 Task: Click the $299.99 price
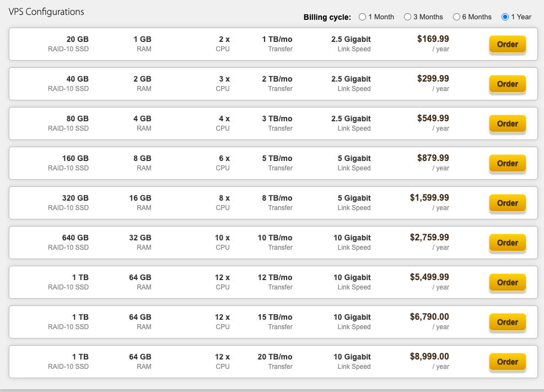(433, 78)
